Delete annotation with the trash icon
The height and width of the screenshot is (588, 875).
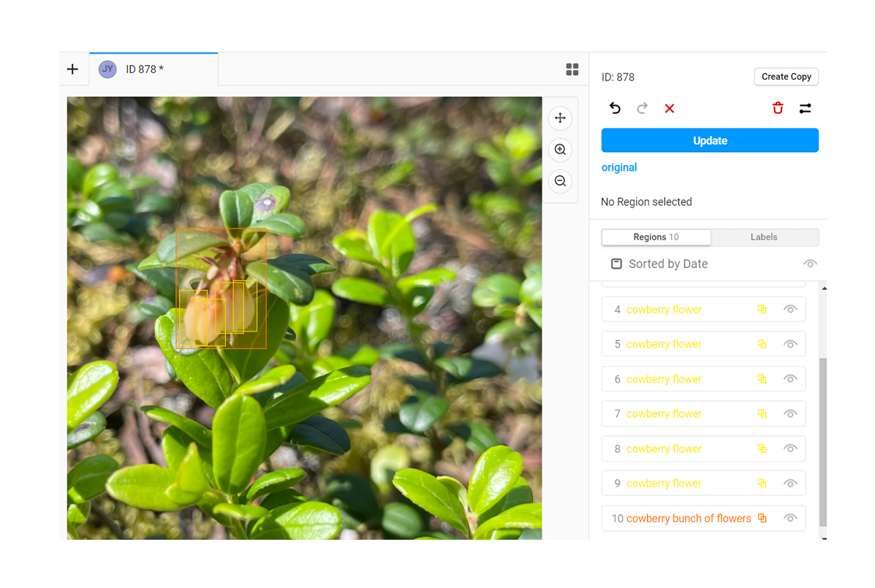(778, 108)
